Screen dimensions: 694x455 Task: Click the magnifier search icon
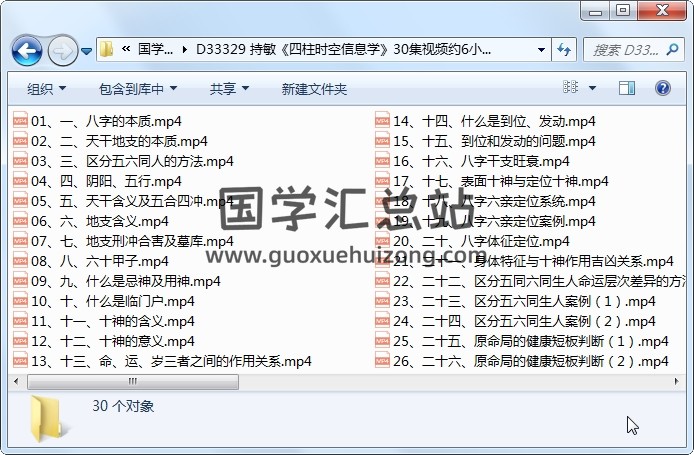pyautogui.click(x=672, y=50)
